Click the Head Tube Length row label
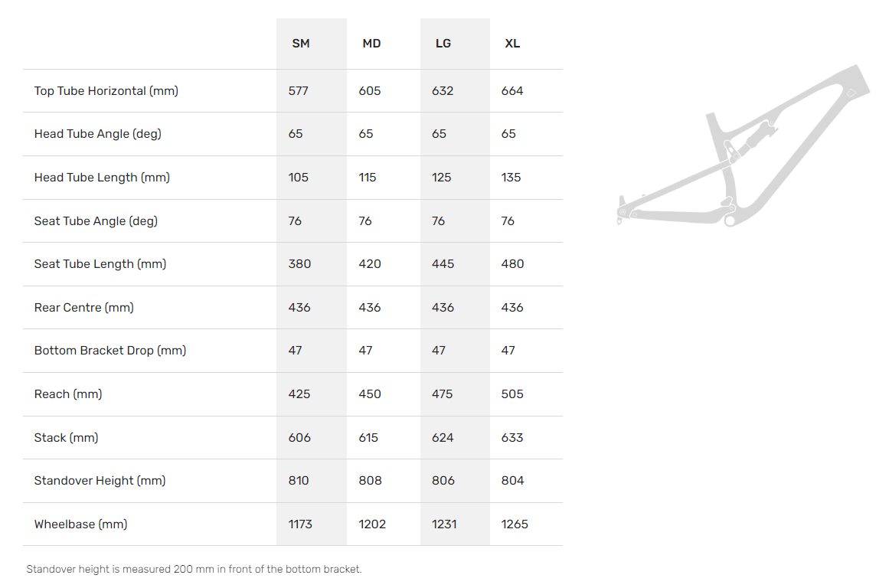 click(x=102, y=178)
